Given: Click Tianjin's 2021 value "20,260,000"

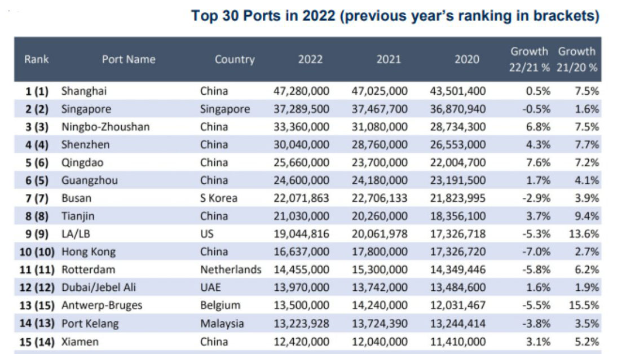Looking at the screenshot, I should (x=380, y=216).
